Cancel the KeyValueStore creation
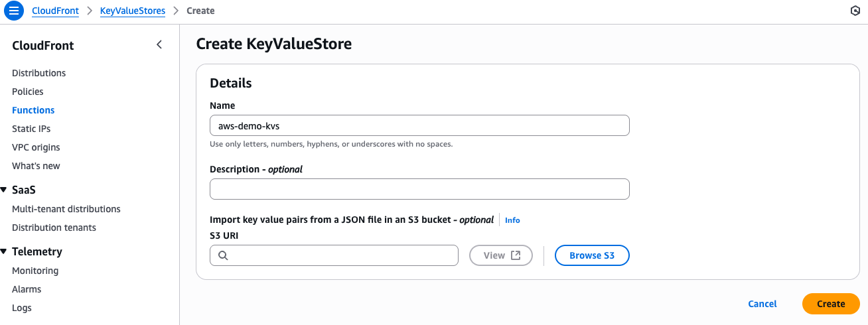 (762, 304)
